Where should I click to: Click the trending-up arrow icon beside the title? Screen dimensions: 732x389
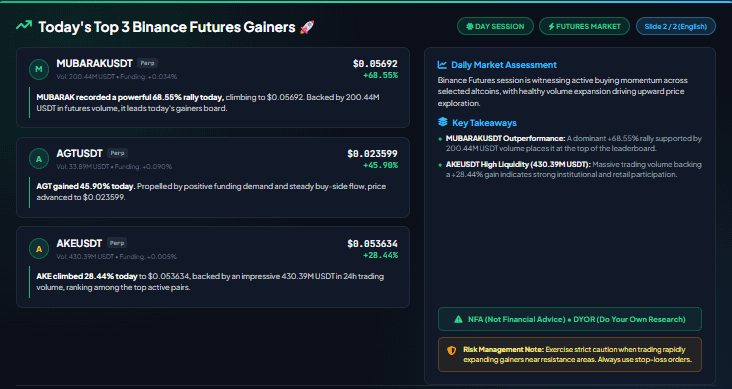(24, 25)
